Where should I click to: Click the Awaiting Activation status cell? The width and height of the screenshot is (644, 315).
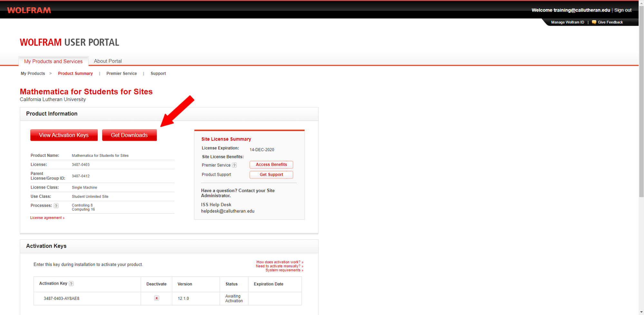click(x=234, y=299)
